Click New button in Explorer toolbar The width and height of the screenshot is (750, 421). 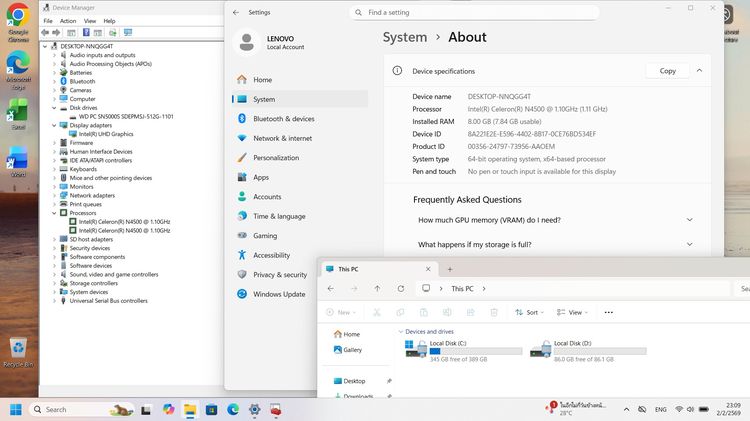(x=341, y=312)
